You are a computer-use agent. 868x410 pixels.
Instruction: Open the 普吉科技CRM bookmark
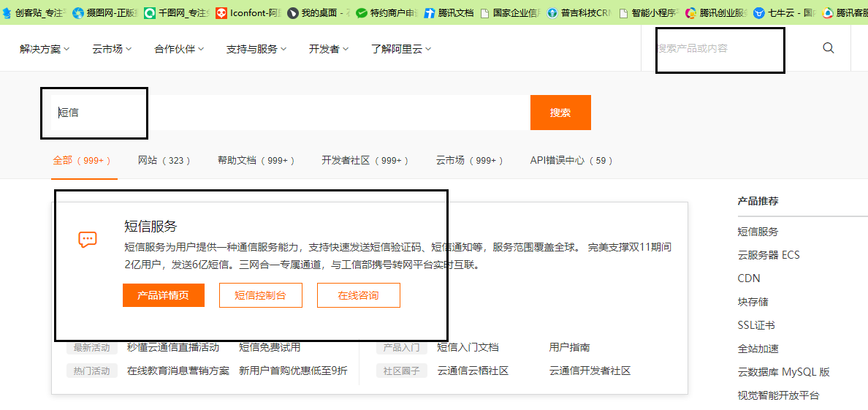[579, 12]
